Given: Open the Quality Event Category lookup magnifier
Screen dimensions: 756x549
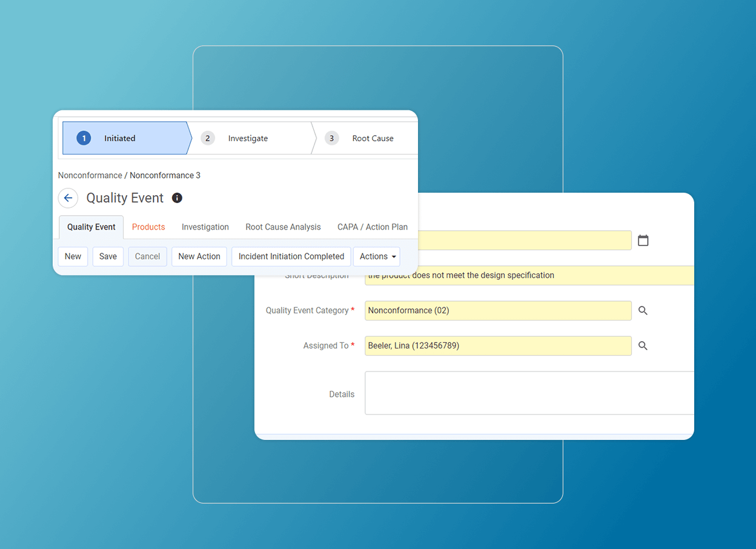Looking at the screenshot, I should click(643, 310).
